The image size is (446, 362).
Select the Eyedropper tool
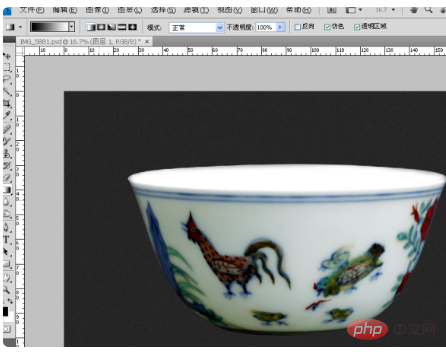[x=7, y=116]
